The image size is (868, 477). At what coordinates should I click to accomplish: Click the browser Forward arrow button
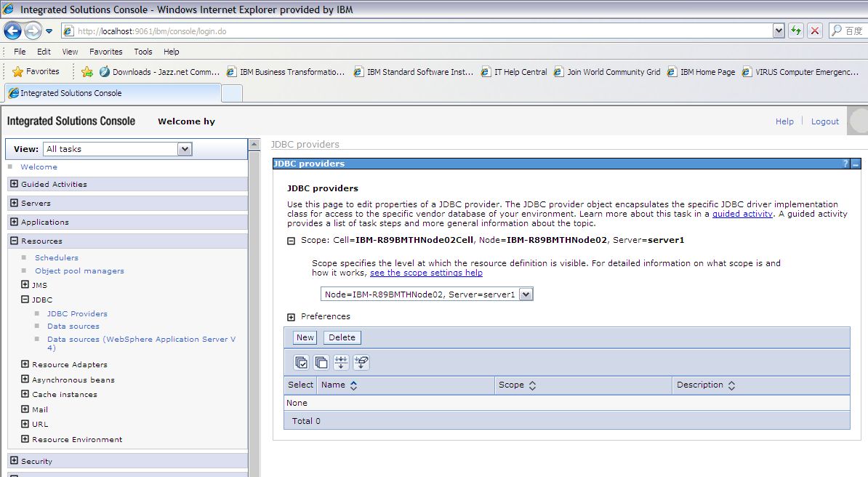click(33, 31)
